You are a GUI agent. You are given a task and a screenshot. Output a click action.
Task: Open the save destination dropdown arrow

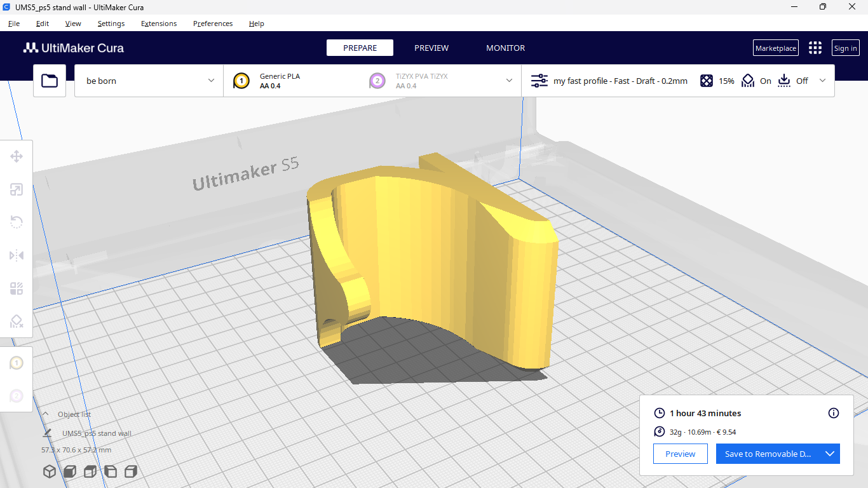[829, 454]
